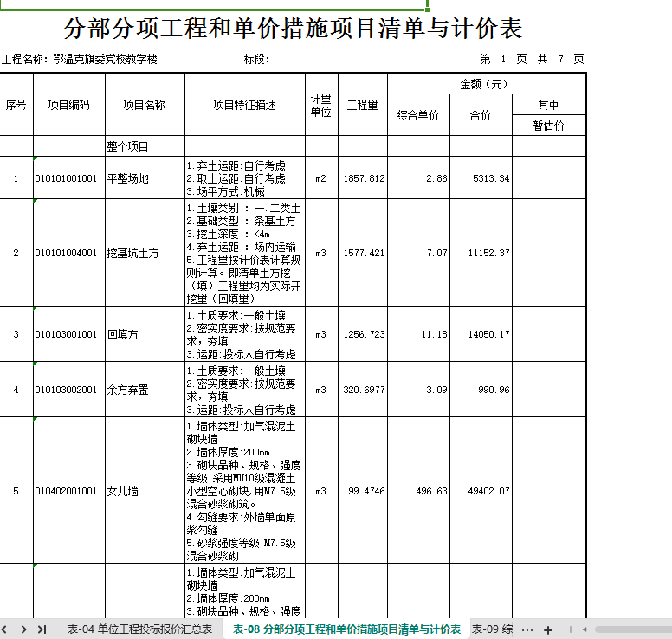Select unit price cell 2.86

419,177
